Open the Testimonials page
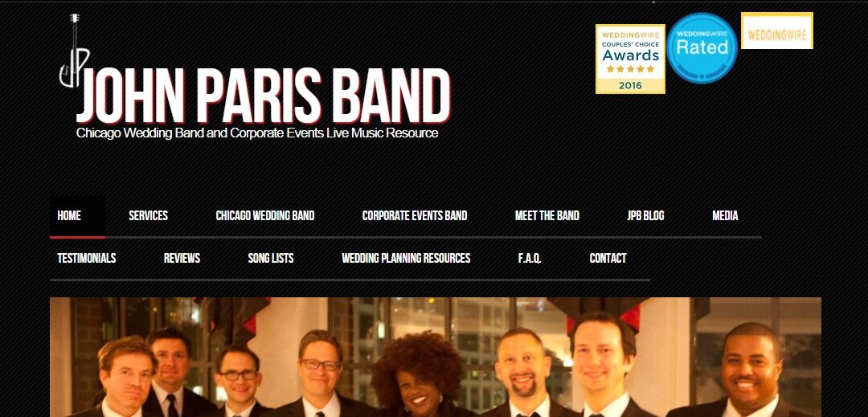This screenshot has width=868, height=417. 87,258
